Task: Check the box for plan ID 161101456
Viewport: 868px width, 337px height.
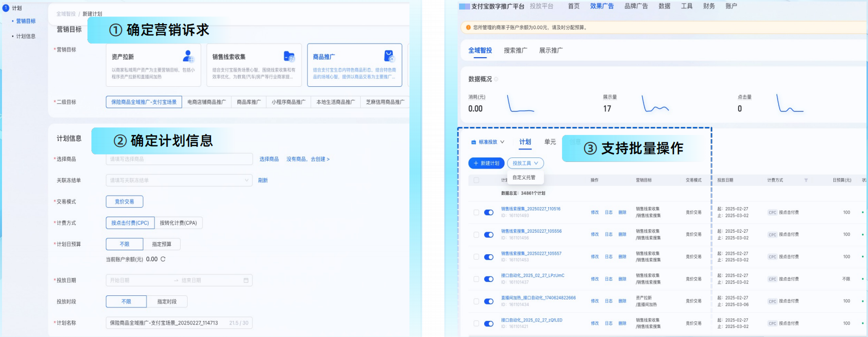Action: click(476, 235)
